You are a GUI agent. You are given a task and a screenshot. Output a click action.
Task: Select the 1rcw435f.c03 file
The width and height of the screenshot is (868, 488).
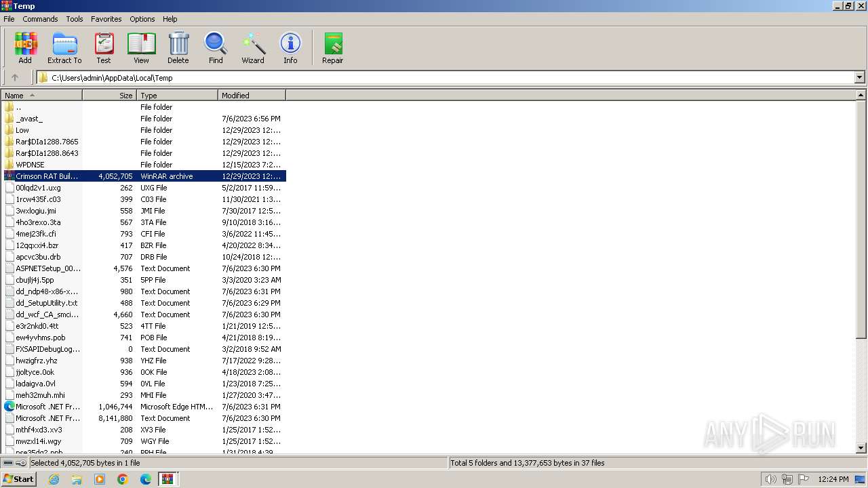coord(144,199)
